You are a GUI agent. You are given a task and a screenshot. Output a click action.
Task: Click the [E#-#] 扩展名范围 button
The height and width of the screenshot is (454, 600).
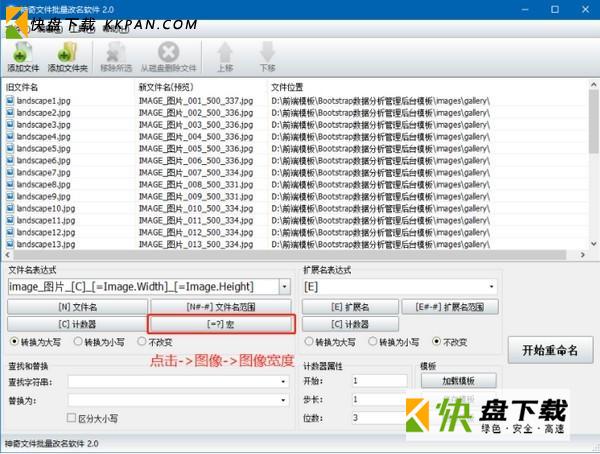450,307
